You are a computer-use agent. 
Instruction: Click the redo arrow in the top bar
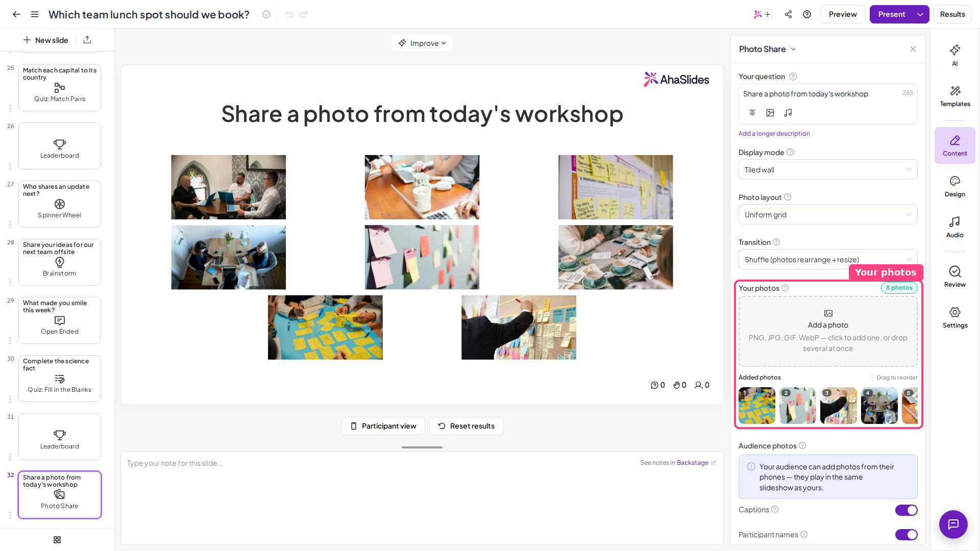pyautogui.click(x=304, y=14)
